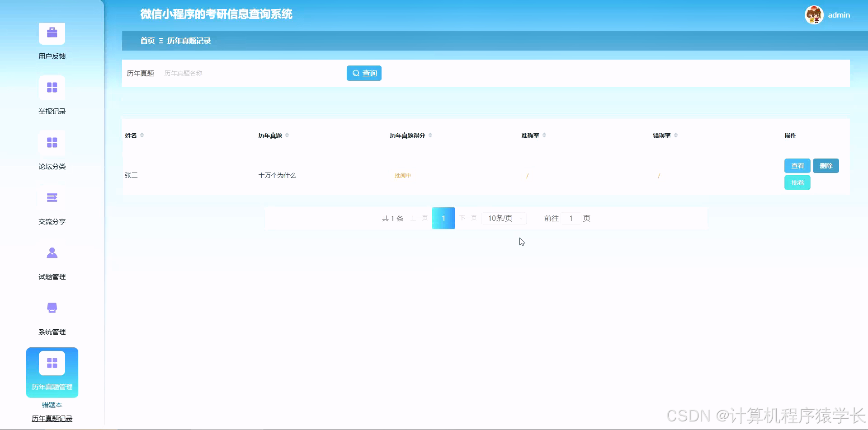Expand the 历年真题 column sort control
This screenshot has width=868, height=430.
288,135
